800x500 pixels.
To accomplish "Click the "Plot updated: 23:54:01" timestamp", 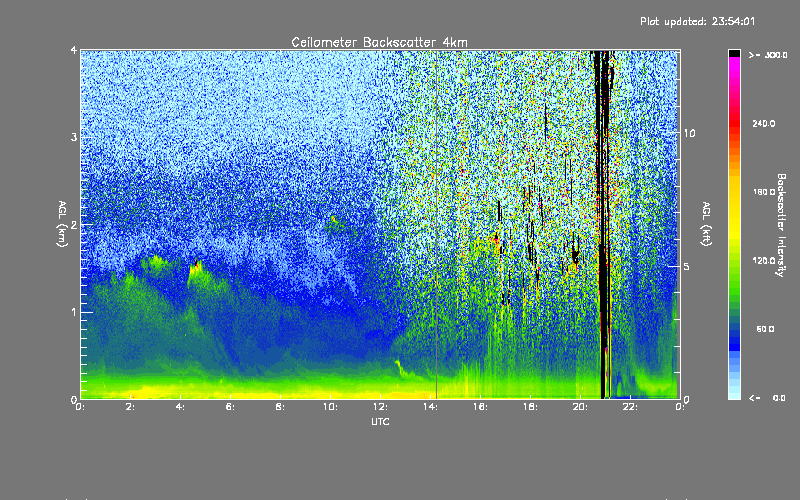I will pos(697,21).
